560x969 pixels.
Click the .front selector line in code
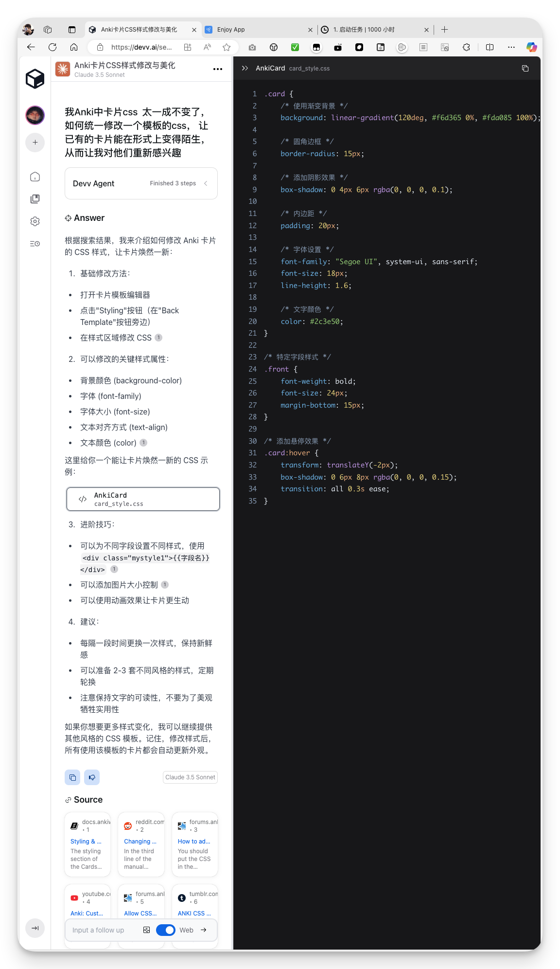[280, 369]
